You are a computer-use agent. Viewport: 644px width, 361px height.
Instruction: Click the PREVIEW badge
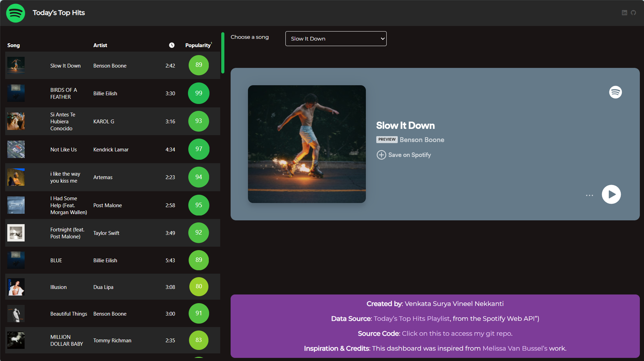tap(387, 139)
